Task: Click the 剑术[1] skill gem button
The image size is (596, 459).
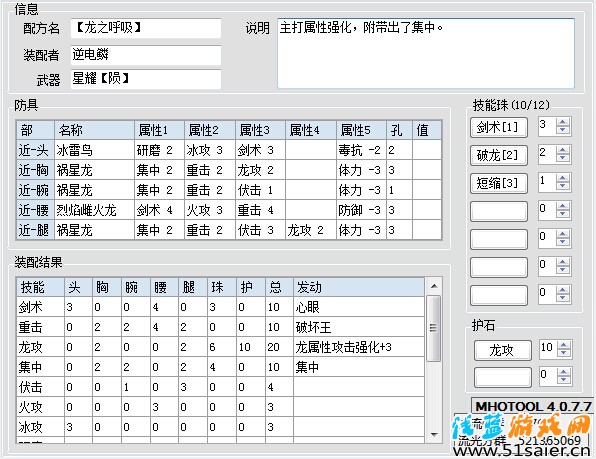Action: pos(498,127)
